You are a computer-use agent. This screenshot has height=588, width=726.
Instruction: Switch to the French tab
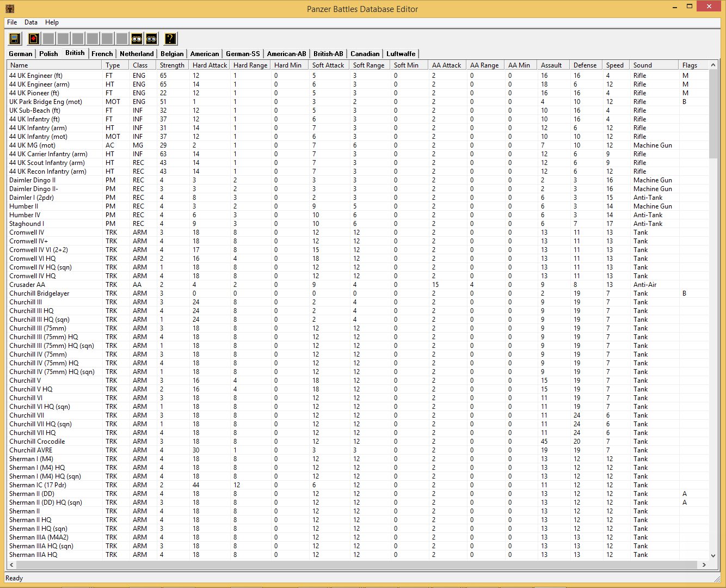tap(102, 54)
